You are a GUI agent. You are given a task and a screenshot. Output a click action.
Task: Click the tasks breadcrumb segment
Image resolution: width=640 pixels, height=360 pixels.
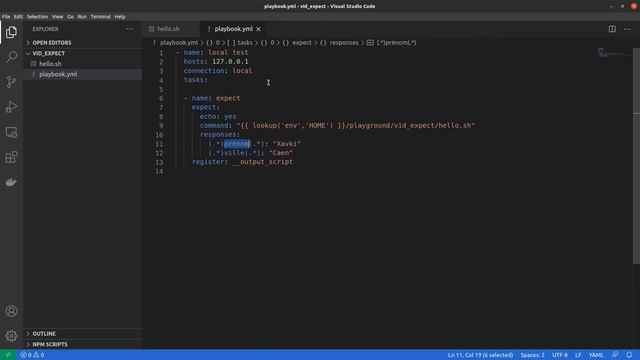coord(245,42)
